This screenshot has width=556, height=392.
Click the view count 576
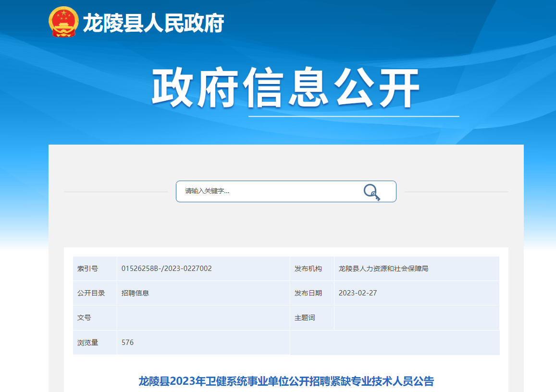tap(127, 343)
